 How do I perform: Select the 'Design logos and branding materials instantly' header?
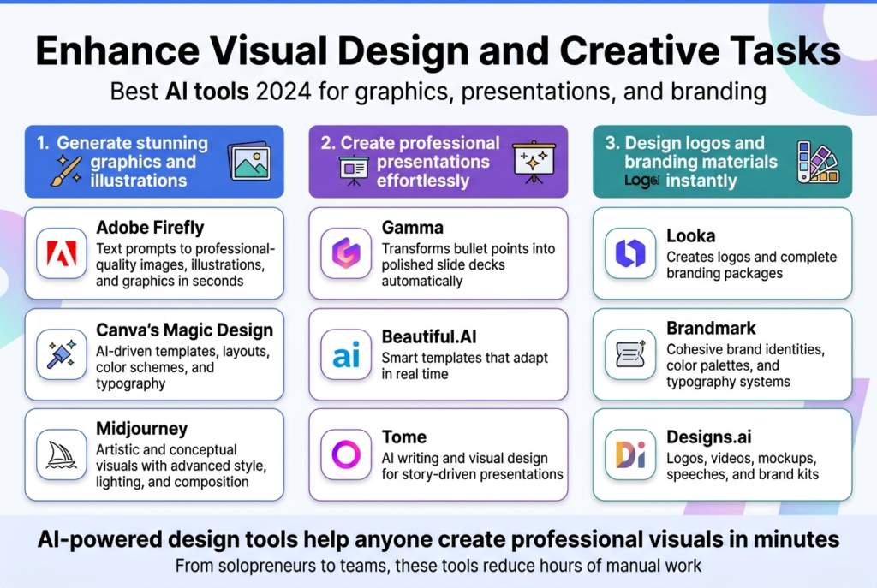723,162
